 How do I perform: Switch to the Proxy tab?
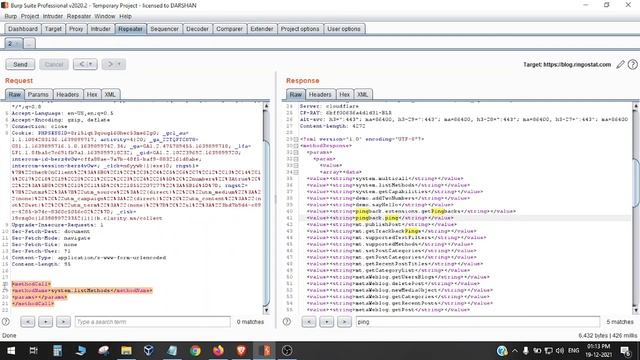76,29
